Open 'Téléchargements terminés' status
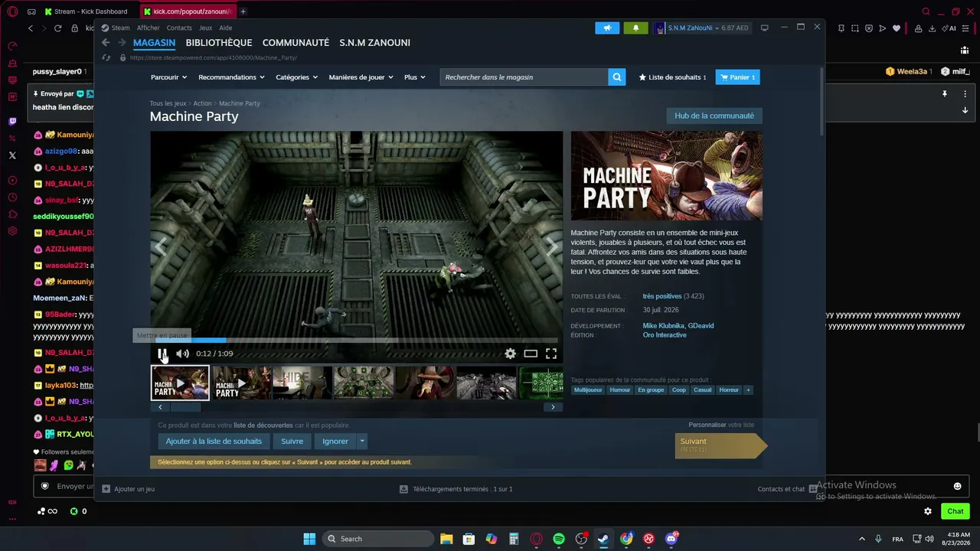 point(456,489)
